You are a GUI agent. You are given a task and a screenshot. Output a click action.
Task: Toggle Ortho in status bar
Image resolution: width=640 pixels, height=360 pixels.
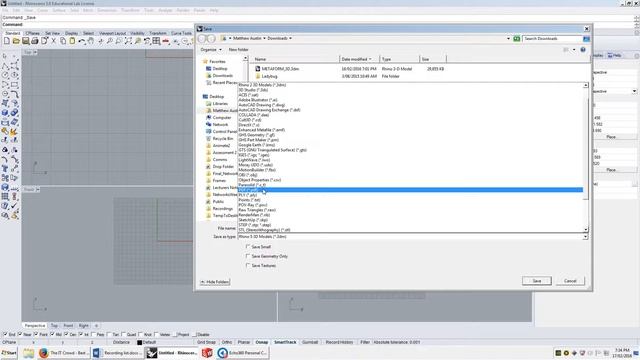click(x=227, y=342)
